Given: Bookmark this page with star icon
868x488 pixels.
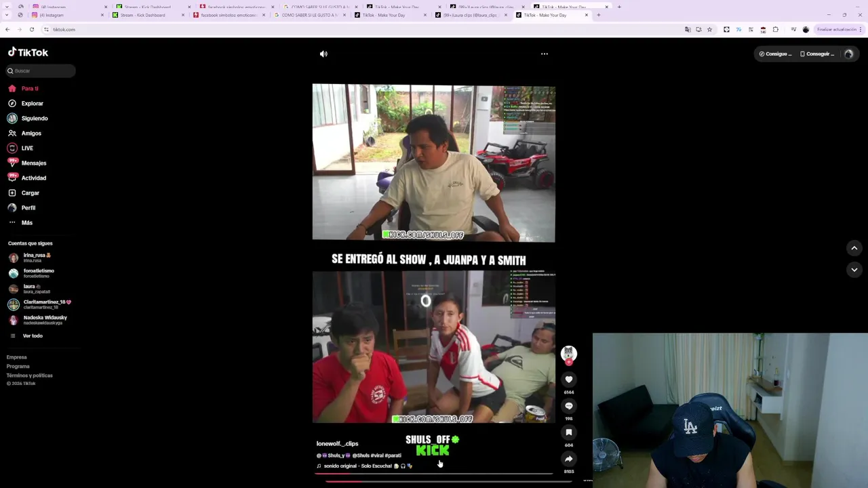Looking at the screenshot, I should tap(710, 30).
